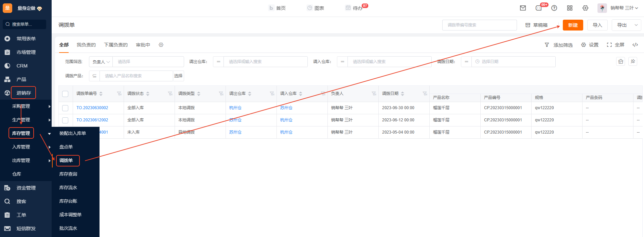Image resolution: width=644 pixels, height=237 pixels.
Task: Open 资金管理 in the sidebar
Action: pos(26,188)
